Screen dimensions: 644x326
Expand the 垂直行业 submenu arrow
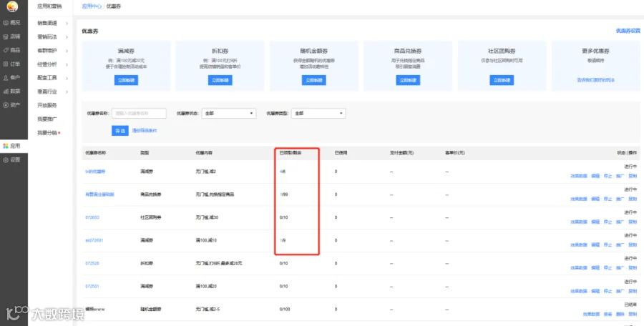[x=67, y=92]
